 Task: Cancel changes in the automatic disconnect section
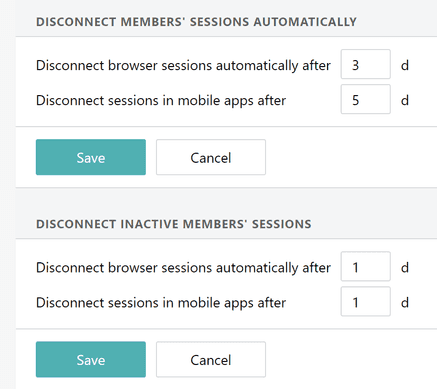211,157
